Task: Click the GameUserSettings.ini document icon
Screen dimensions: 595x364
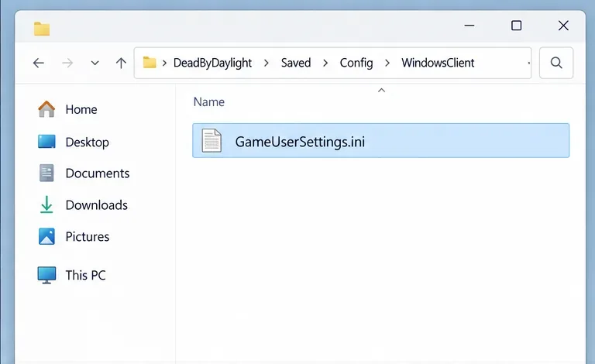Action: tap(212, 140)
